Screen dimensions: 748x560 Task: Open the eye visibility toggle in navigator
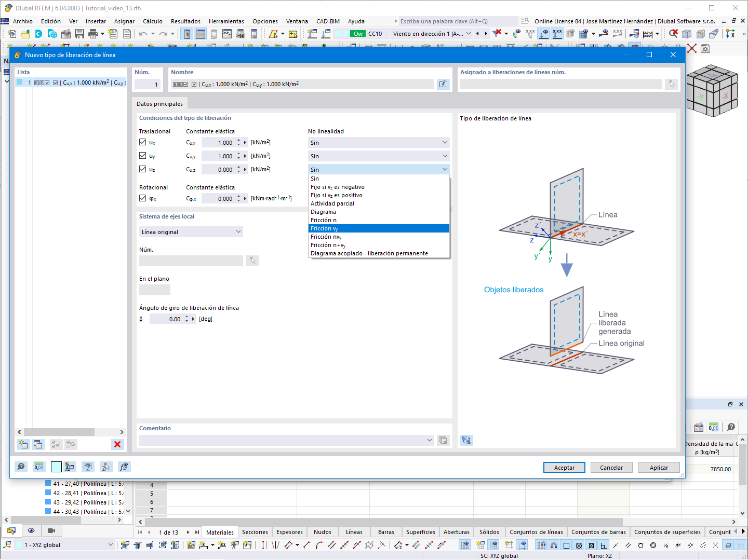pyautogui.click(x=31, y=530)
